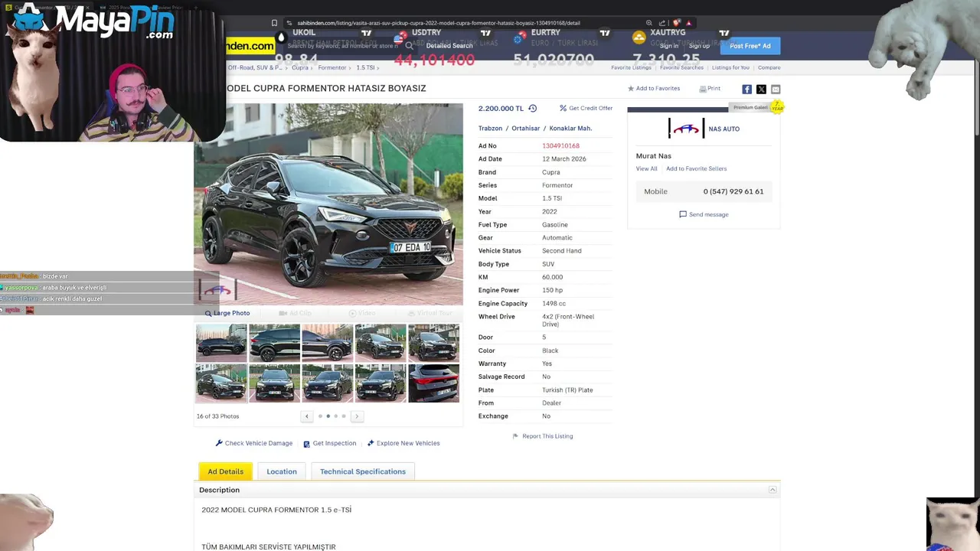This screenshot has width=980, height=551.
Task: Select the Virtual Tour media tab
Action: (430, 313)
